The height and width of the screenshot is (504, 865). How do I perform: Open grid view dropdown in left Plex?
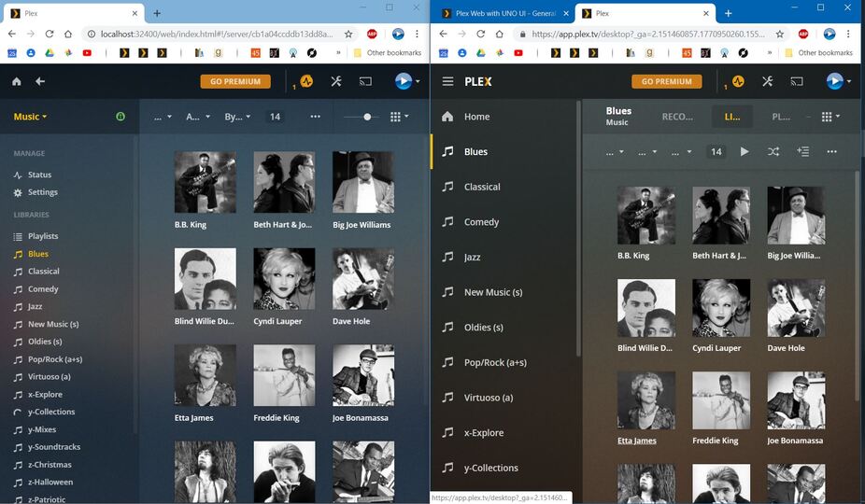(x=400, y=117)
